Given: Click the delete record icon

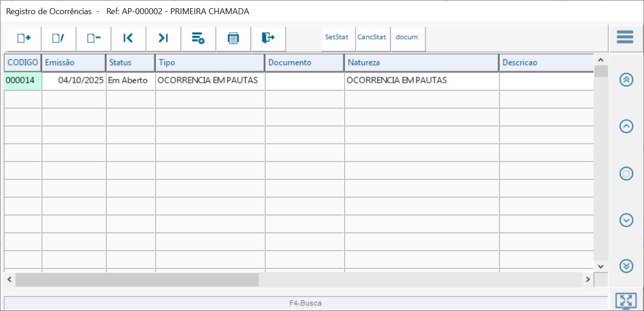Looking at the screenshot, I should point(94,38).
